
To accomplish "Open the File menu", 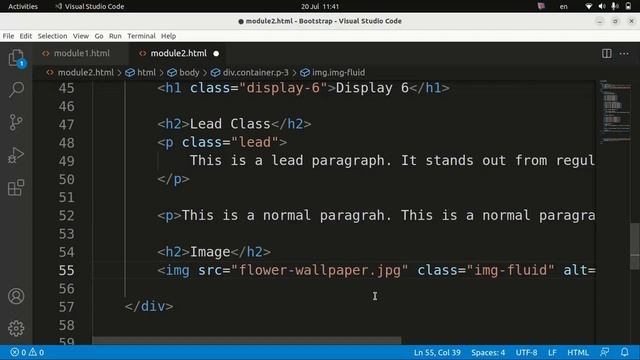I will (x=8, y=36).
